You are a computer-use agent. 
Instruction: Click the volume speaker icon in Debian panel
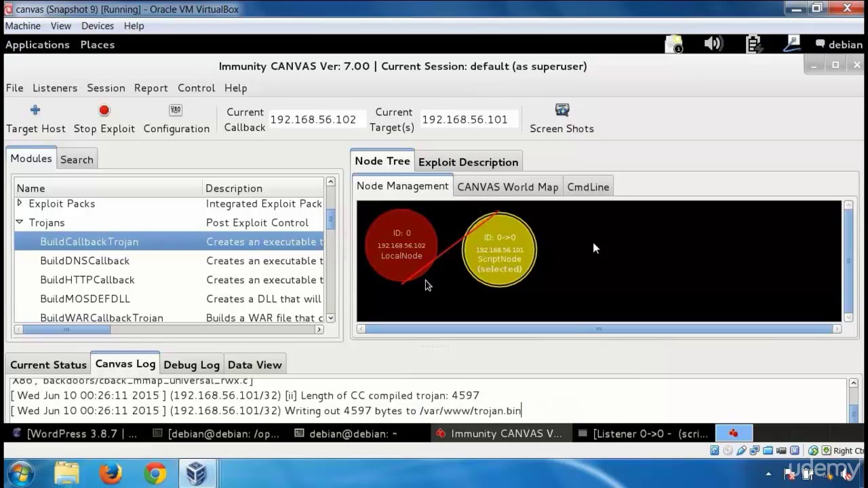[713, 45]
